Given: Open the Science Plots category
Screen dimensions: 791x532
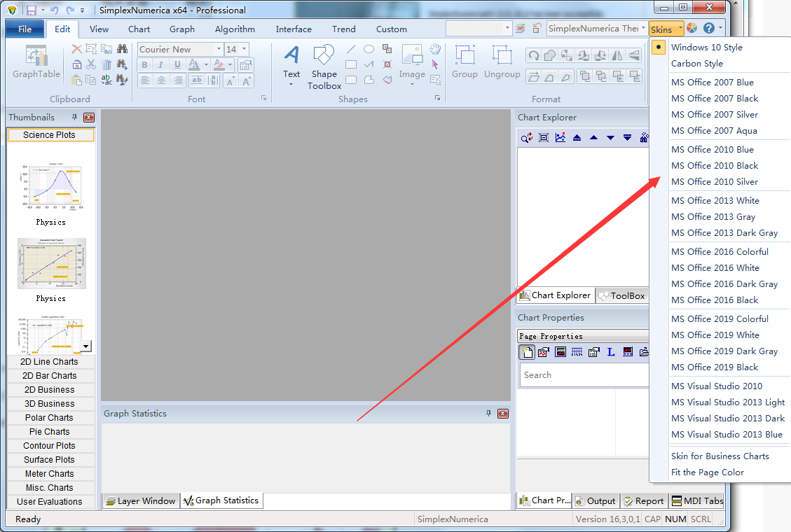Looking at the screenshot, I should [x=50, y=135].
